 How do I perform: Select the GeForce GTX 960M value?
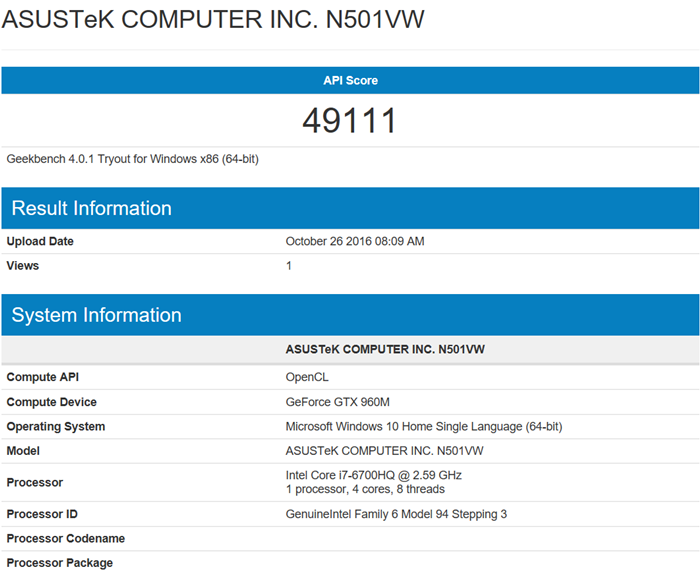[x=338, y=402]
